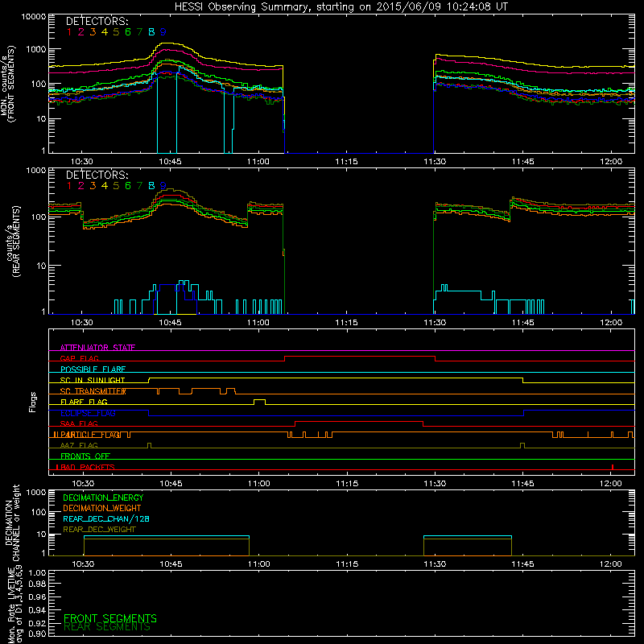The width and height of the screenshot is (644, 644).
Task: Click the DECIMATION_ENERGY legend entry
Action: (103, 497)
